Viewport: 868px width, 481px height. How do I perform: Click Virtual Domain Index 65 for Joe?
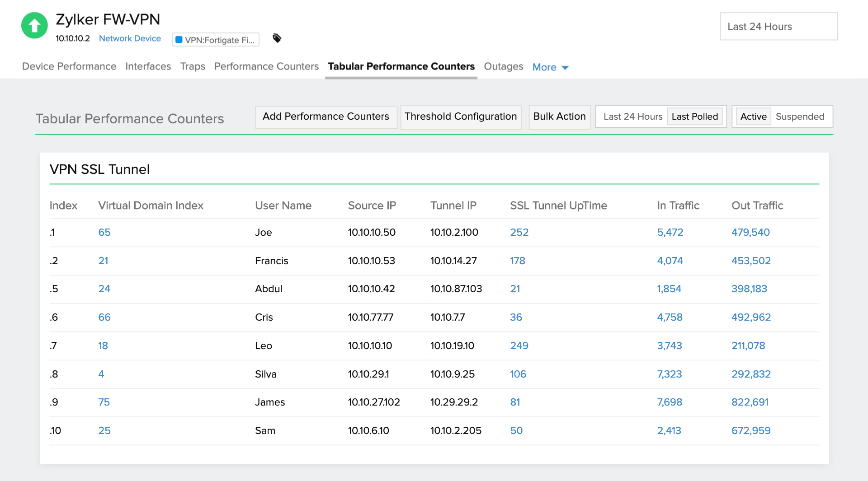tap(104, 233)
